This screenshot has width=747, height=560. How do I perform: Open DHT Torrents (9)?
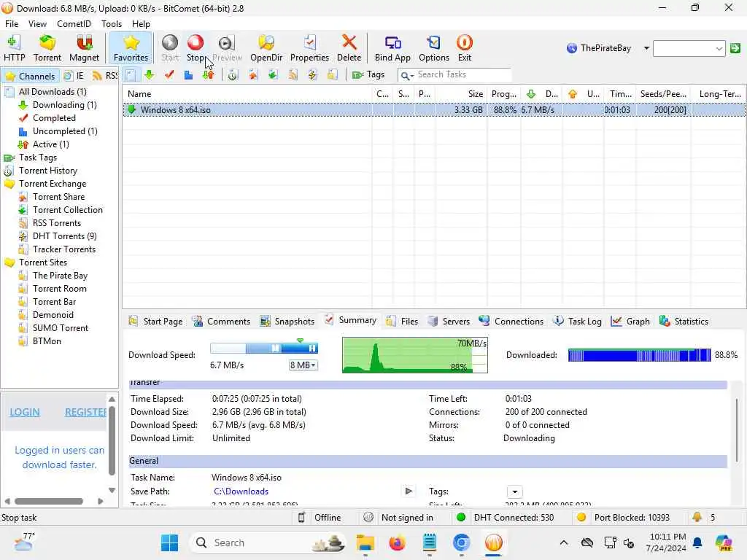point(64,236)
